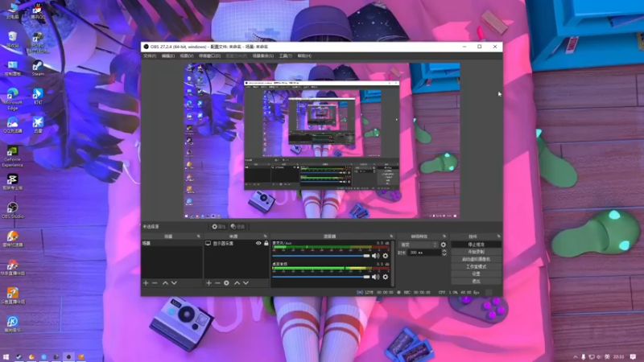Decrease transition duration with the down arrow
Image resolution: width=644 pixels, height=362 pixels.
[444, 255]
